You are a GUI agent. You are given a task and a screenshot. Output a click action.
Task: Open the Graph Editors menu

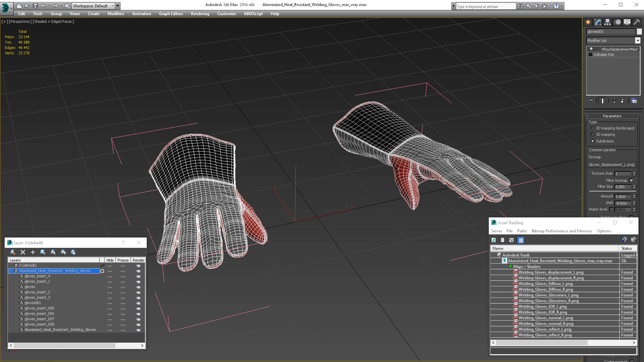171,14
